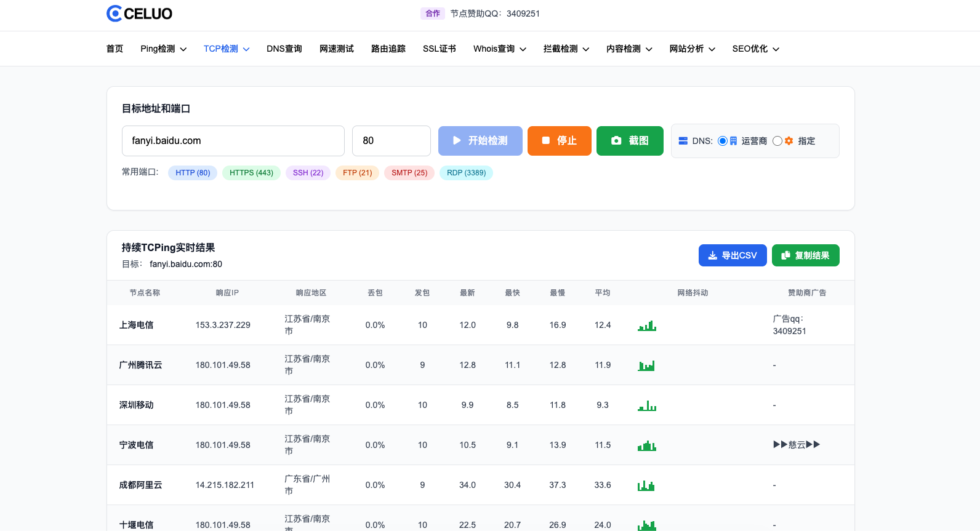Click the jitter chart for 成都阿里云 row
The width and height of the screenshot is (980, 531).
[x=646, y=485]
